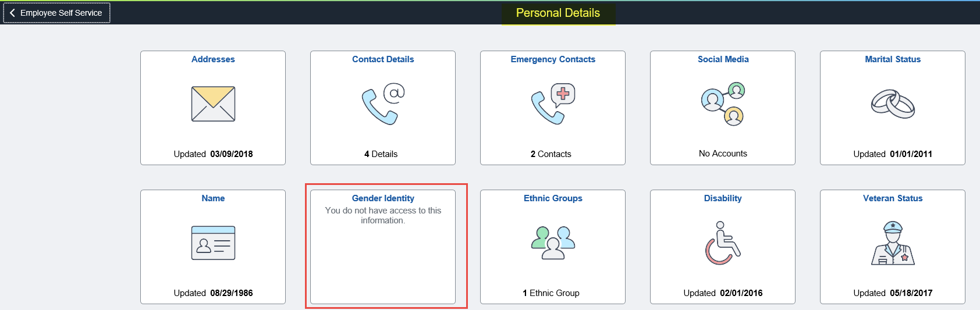The image size is (980, 310).
Task: Open the Contact Details phone icon
Action: 383,104
